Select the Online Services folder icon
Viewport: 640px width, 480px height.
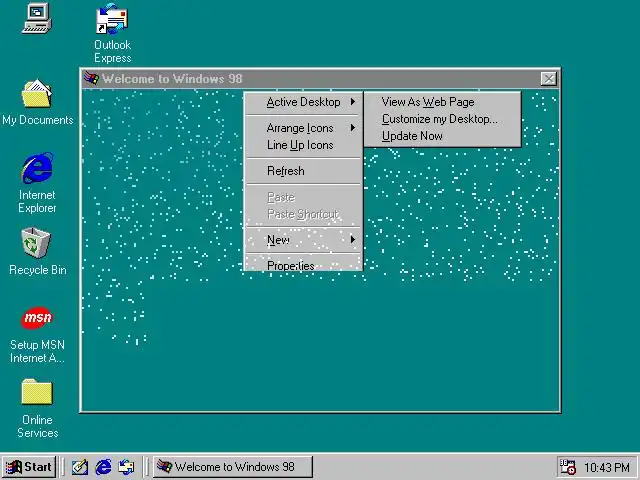pyautogui.click(x=37, y=409)
